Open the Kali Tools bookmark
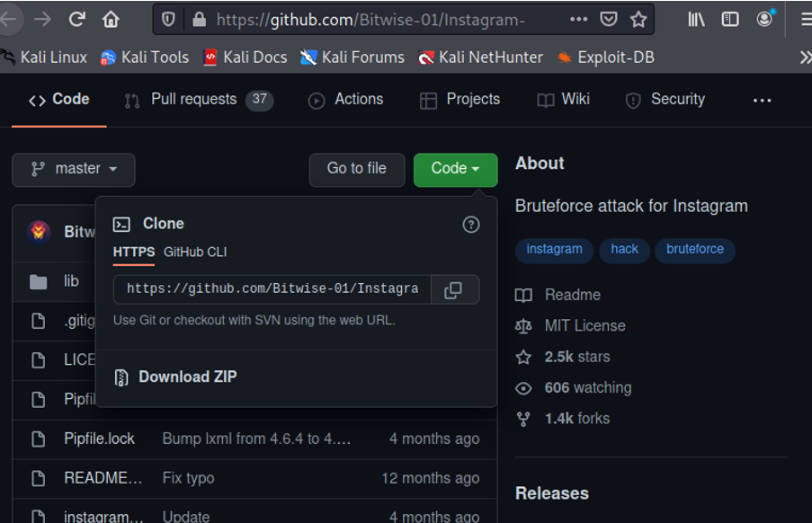Image resolution: width=812 pixels, height=523 pixels. coord(145,58)
